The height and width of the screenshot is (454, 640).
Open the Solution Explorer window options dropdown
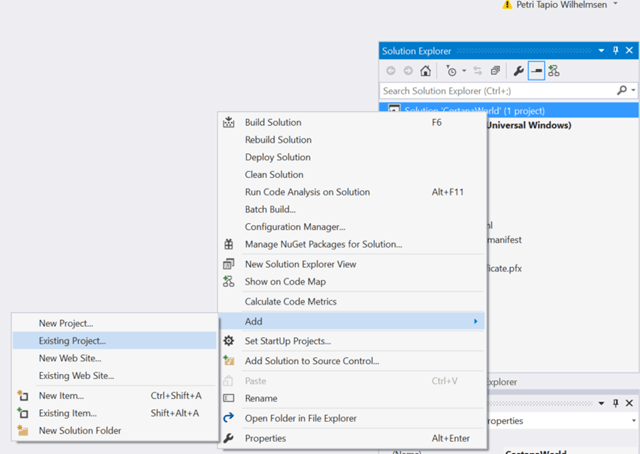tap(602, 50)
